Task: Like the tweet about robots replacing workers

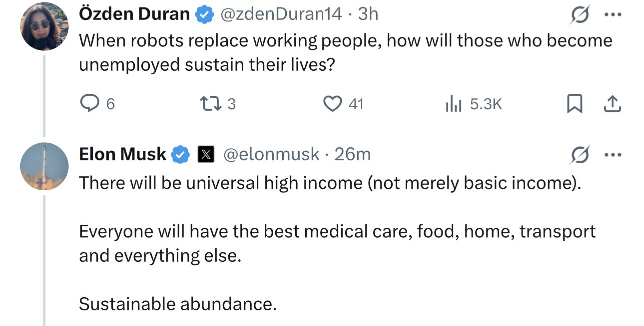Action: (332, 103)
